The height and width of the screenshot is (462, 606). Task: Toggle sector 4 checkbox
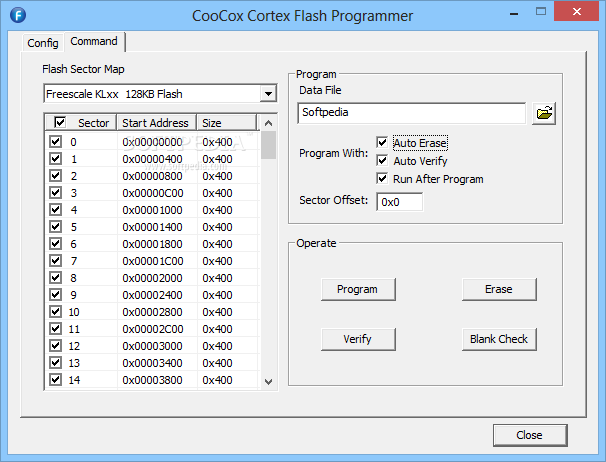pyautogui.click(x=55, y=210)
